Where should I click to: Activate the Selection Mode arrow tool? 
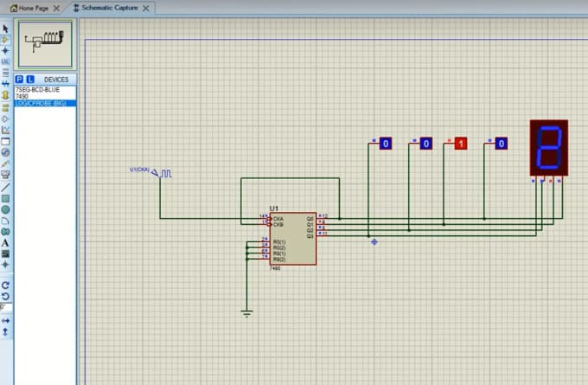pos(5,29)
